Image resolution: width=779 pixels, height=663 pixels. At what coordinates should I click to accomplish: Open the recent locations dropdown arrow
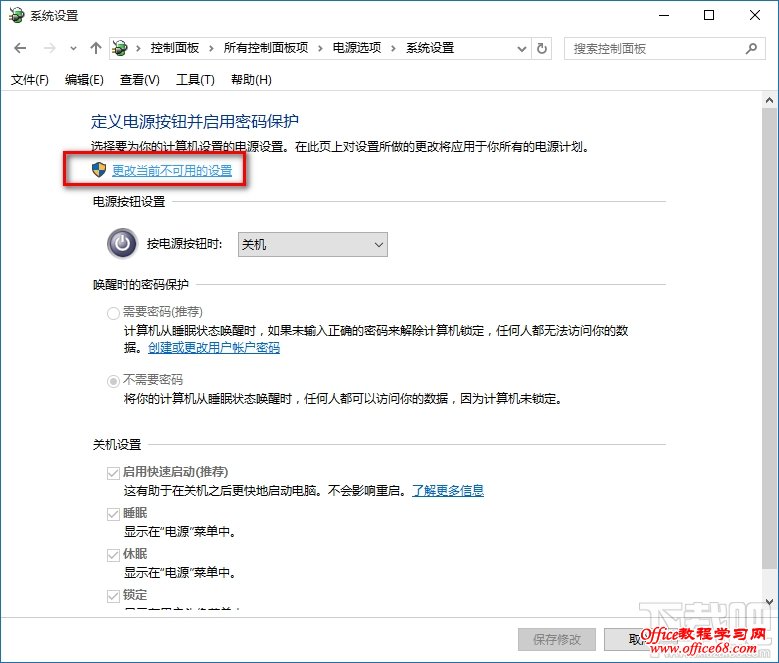(x=73, y=49)
